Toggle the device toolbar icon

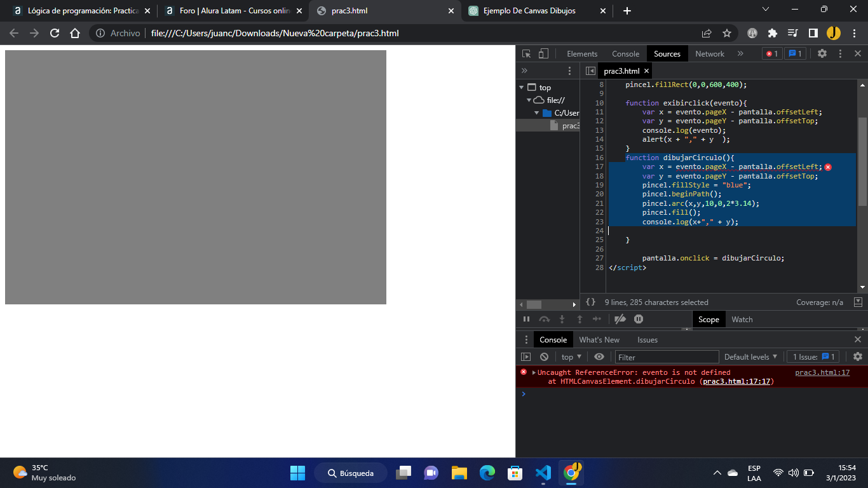[x=543, y=54]
